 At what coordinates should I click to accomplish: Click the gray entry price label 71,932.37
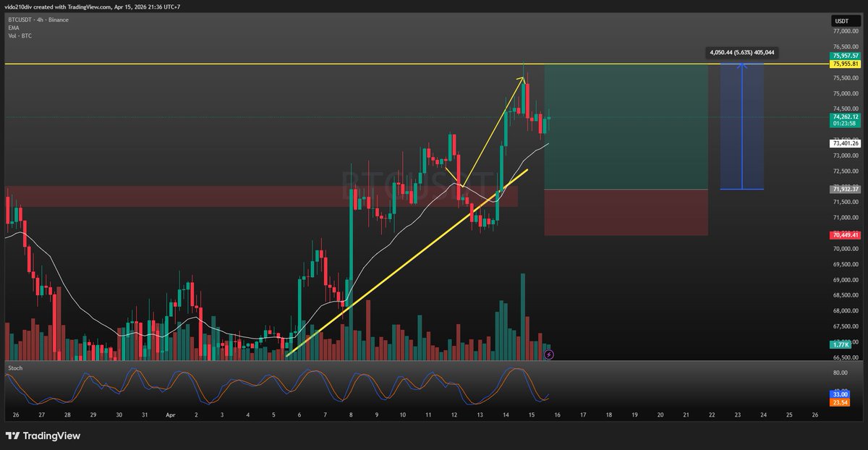coord(846,189)
